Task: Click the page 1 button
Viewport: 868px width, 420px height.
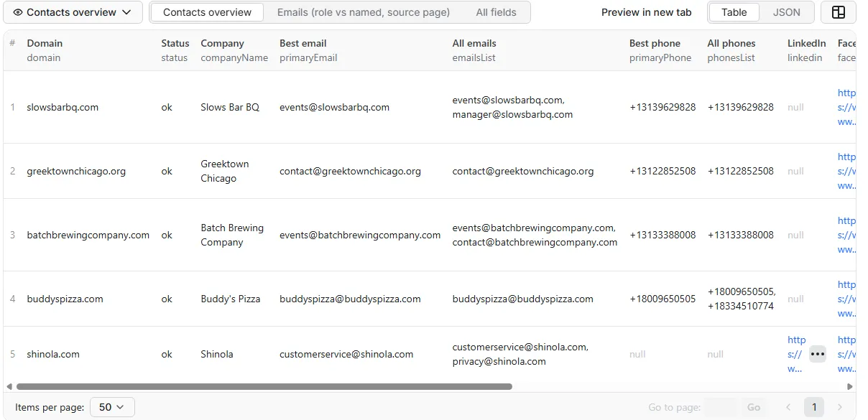Action: (814, 407)
